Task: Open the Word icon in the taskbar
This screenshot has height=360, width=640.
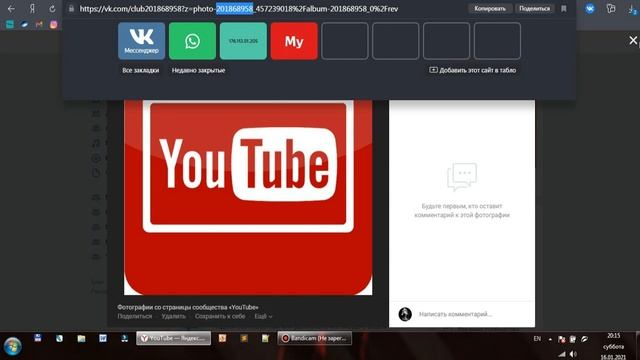Action: [103, 338]
